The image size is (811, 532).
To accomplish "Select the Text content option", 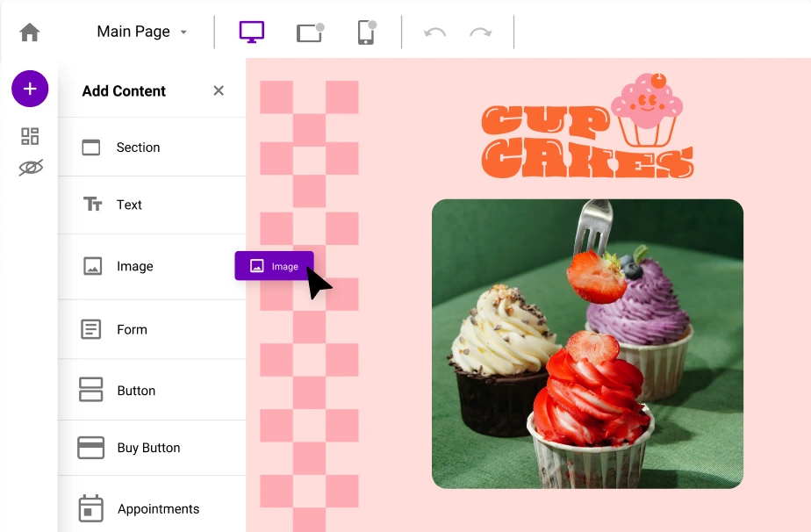I will tap(128, 205).
